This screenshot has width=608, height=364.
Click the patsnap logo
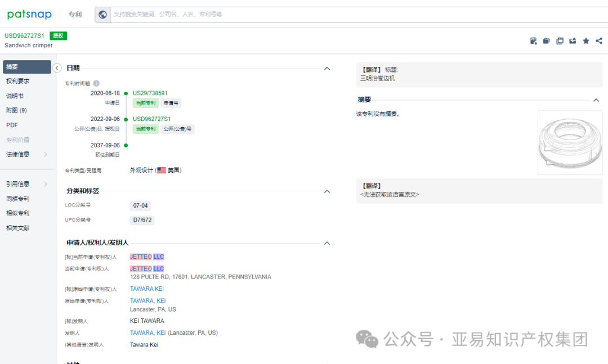[x=29, y=14]
